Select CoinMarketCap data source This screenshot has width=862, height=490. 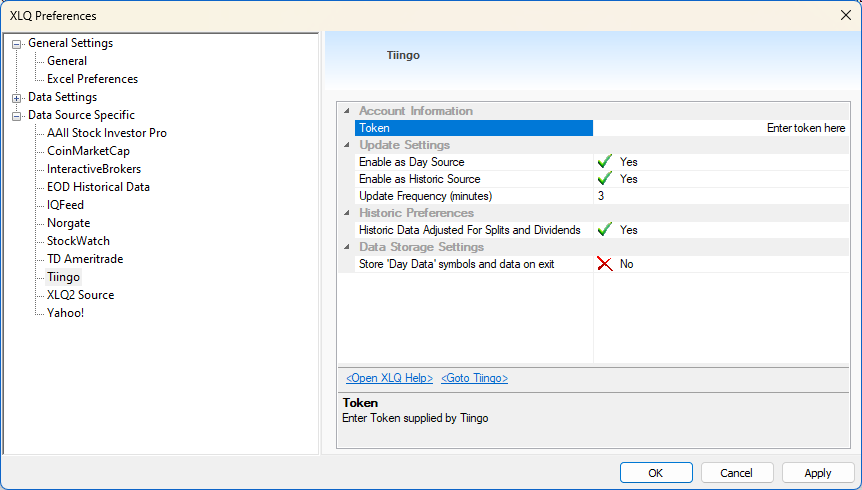pyautogui.click(x=89, y=151)
